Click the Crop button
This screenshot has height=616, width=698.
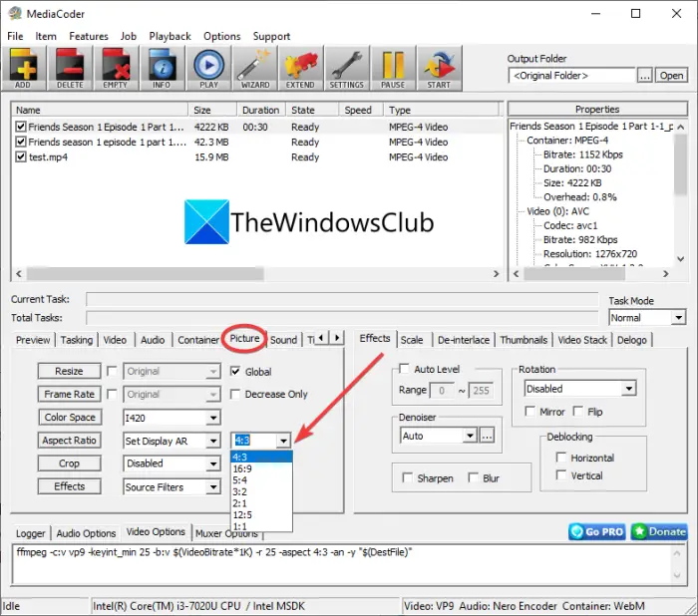pyautogui.click(x=69, y=463)
